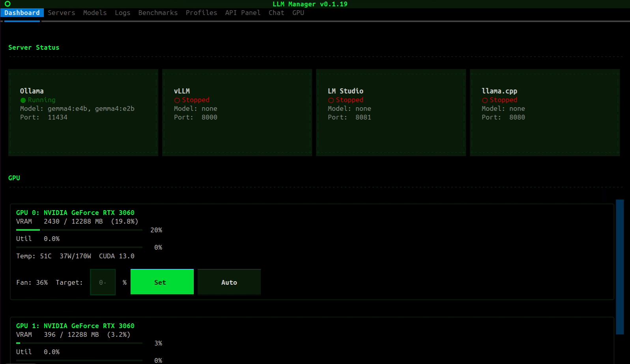Click the GPU 0: NVIDIA GeForce RTX 3060 title
Viewport: 630px width, 364px height.
tap(75, 213)
